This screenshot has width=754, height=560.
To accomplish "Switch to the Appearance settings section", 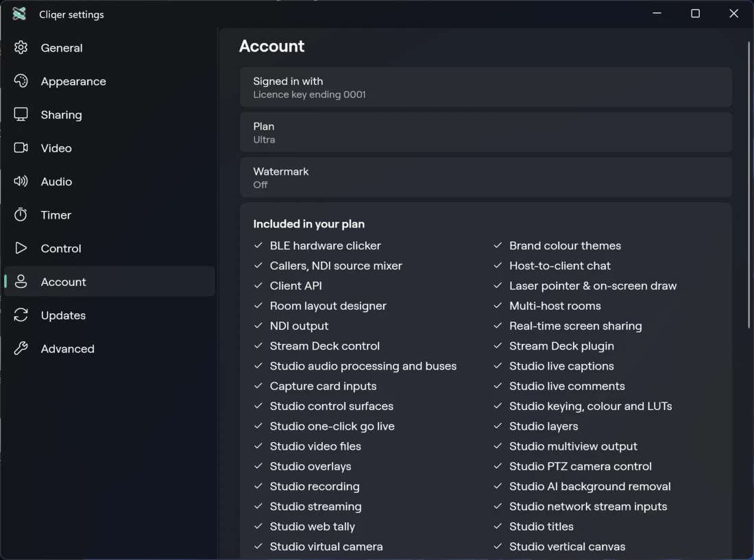I will pyautogui.click(x=109, y=82).
